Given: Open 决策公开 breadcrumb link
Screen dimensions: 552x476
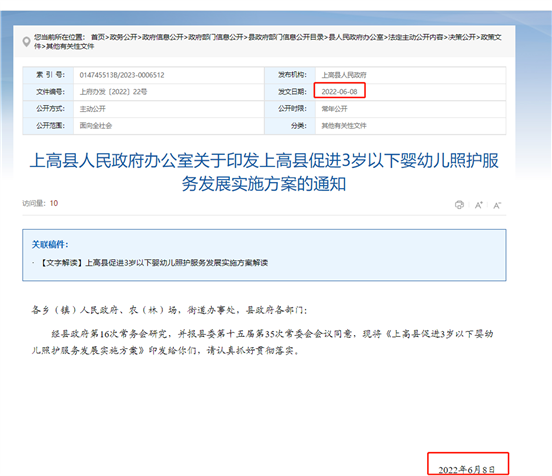Looking at the screenshot, I should 462,37.
